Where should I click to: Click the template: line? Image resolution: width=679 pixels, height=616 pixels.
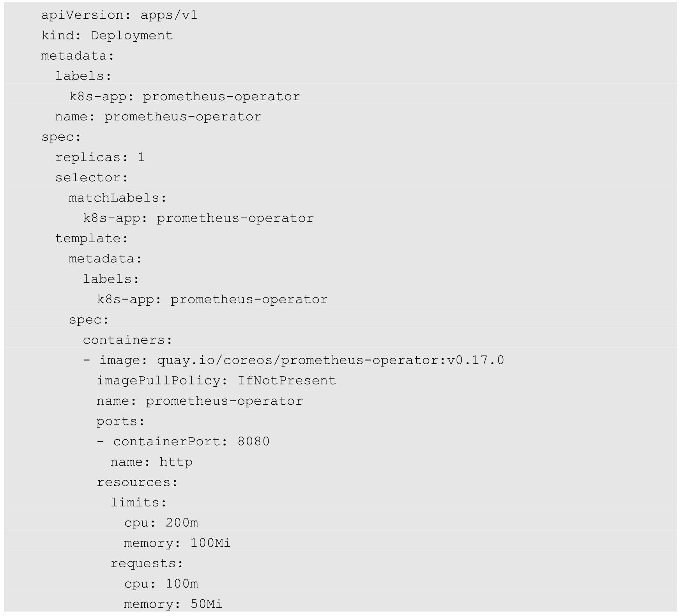[x=92, y=238]
